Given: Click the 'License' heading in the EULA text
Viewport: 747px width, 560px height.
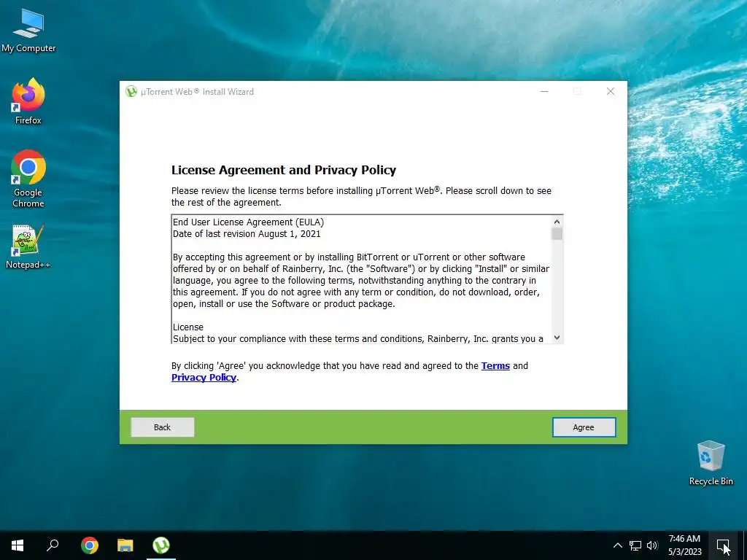Looking at the screenshot, I should [187, 327].
